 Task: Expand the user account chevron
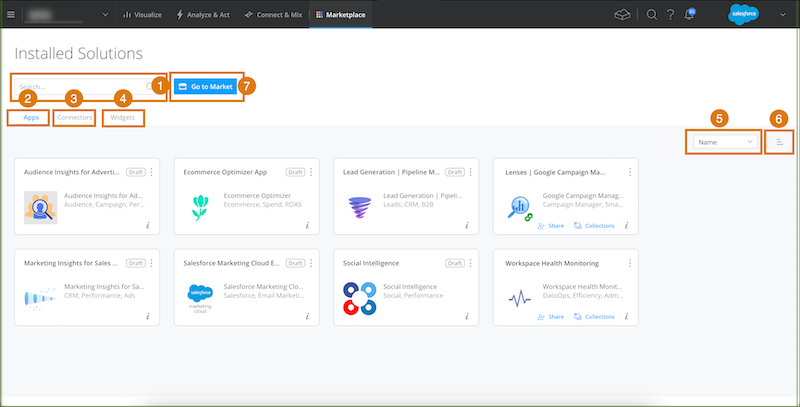(x=783, y=15)
